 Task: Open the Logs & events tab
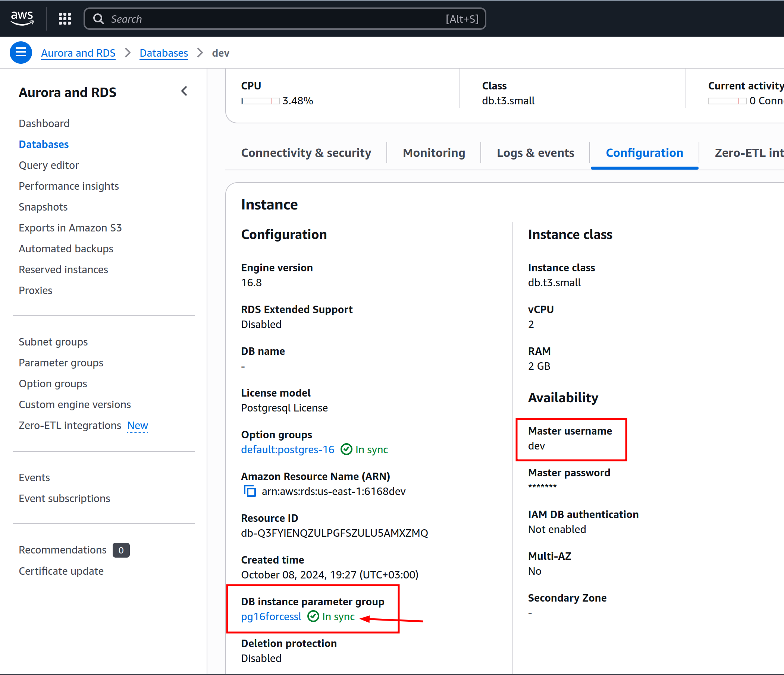tap(535, 152)
